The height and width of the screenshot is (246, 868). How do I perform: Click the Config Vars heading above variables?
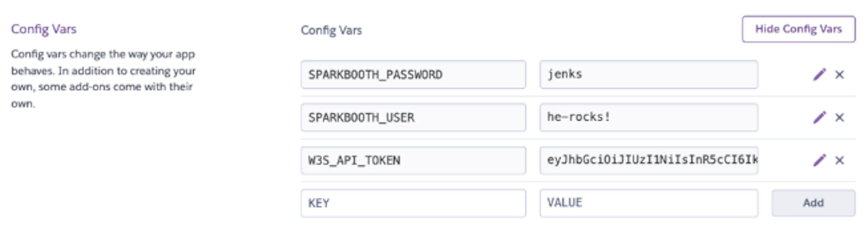[331, 30]
